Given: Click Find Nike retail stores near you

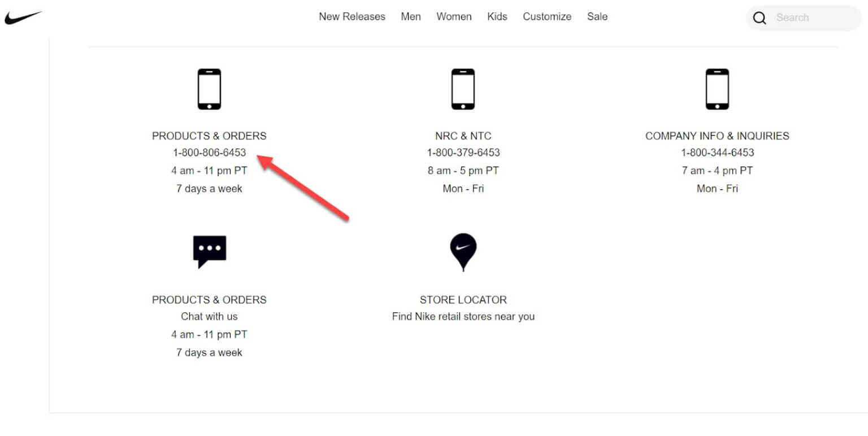Looking at the screenshot, I should (x=463, y=316).
